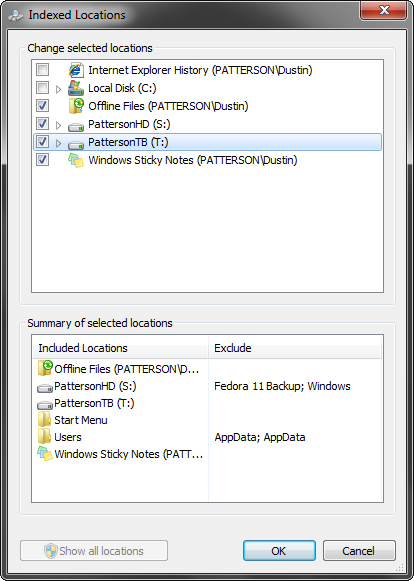
Task: Click the PattersonTB (T:) icon in the summary
Action: click(45, 405)
